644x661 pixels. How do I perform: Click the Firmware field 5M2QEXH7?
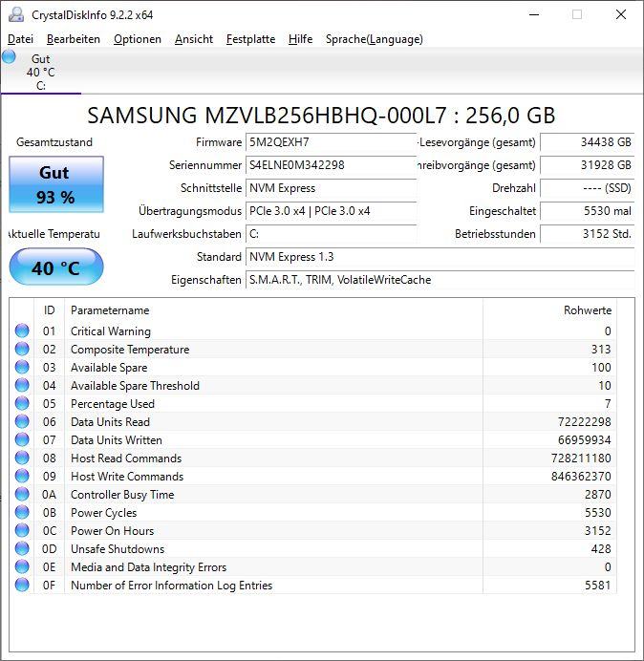click(x=331, y=142)
